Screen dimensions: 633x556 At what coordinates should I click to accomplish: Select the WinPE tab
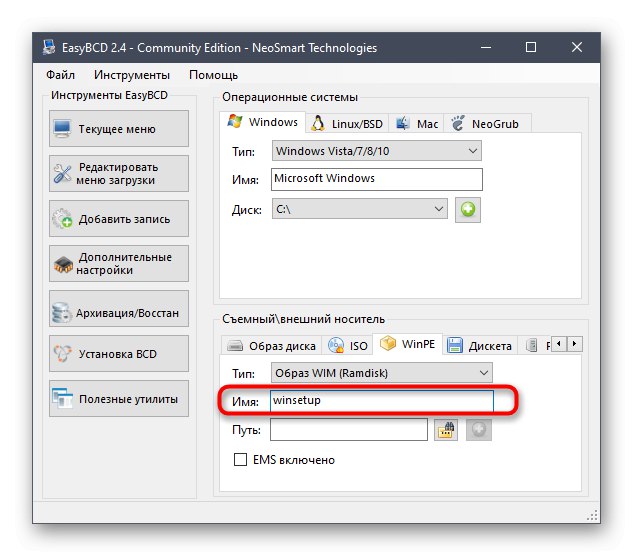[x=408, y=344]
